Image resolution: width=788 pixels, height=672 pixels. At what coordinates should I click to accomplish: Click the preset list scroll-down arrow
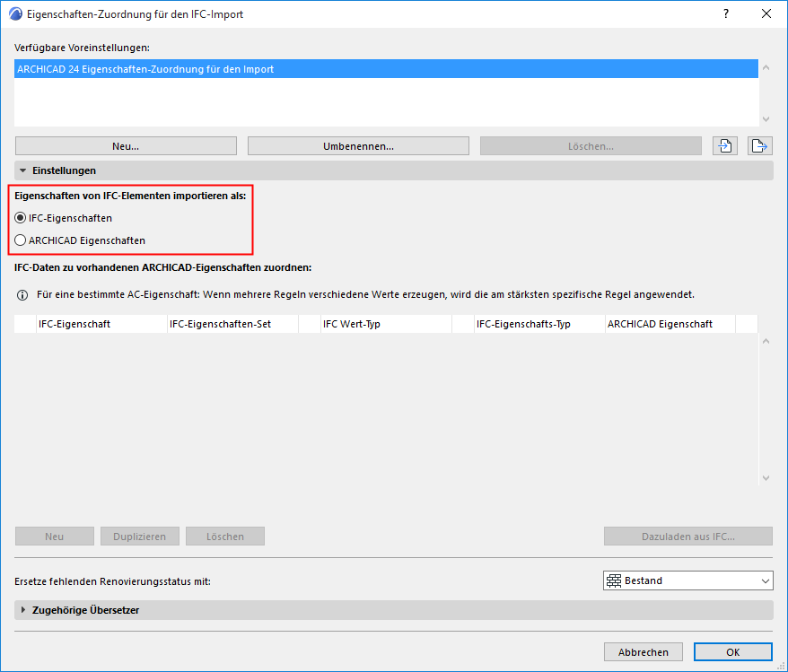(766, 119)
